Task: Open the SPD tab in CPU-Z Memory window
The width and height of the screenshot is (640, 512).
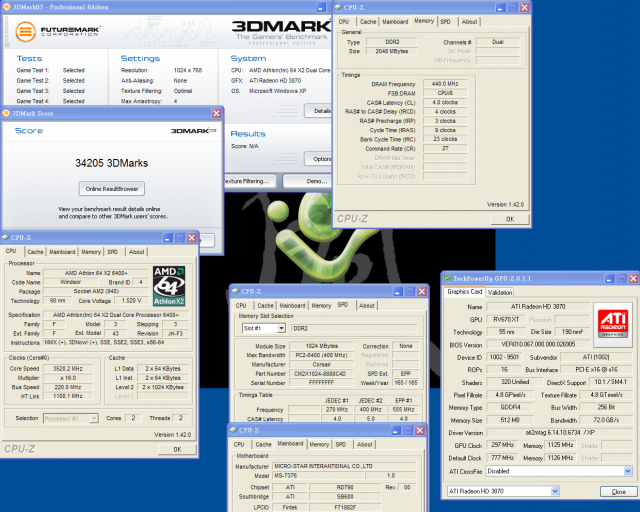Action: [x=445, y=22]
